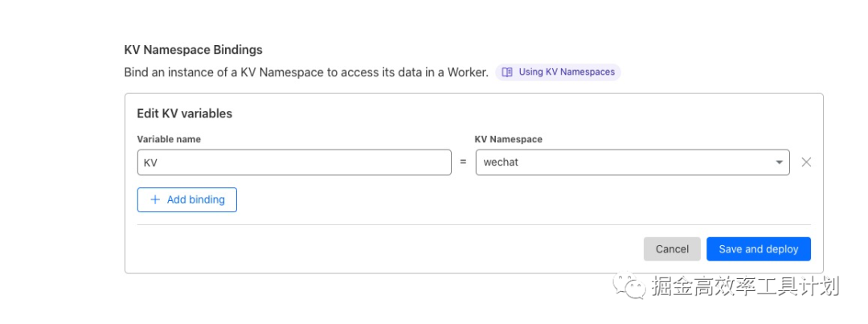The height and width of the screenshot is (324, 868).
Task: Click the Variable name label
Action: click(169, 139)
